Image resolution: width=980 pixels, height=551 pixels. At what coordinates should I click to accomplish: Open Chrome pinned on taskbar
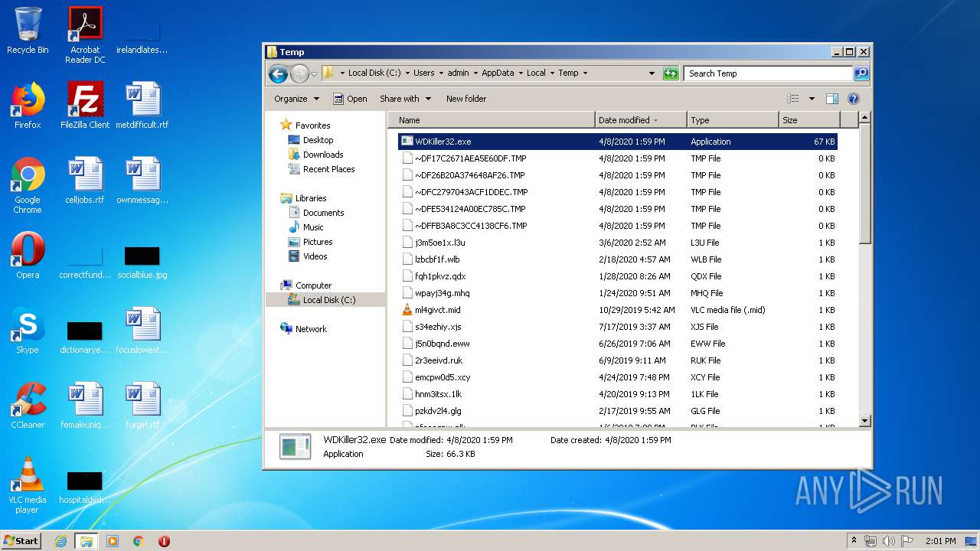pos(138,541)
